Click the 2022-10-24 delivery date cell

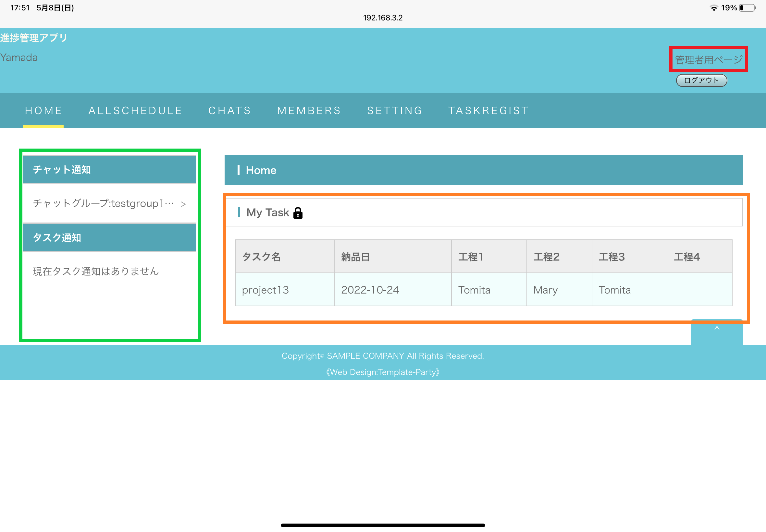392,290
